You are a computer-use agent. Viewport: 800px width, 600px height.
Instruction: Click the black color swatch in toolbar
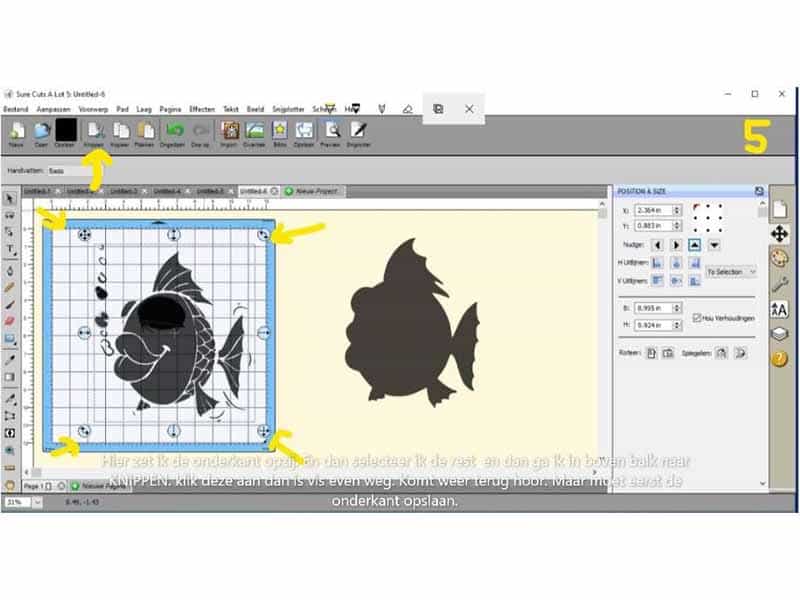[x=66, y=130]
